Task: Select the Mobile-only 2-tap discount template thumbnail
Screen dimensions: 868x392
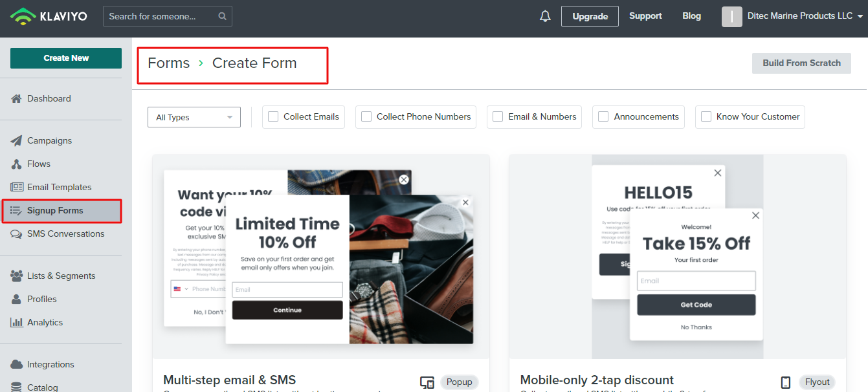Action: point(677,256)
